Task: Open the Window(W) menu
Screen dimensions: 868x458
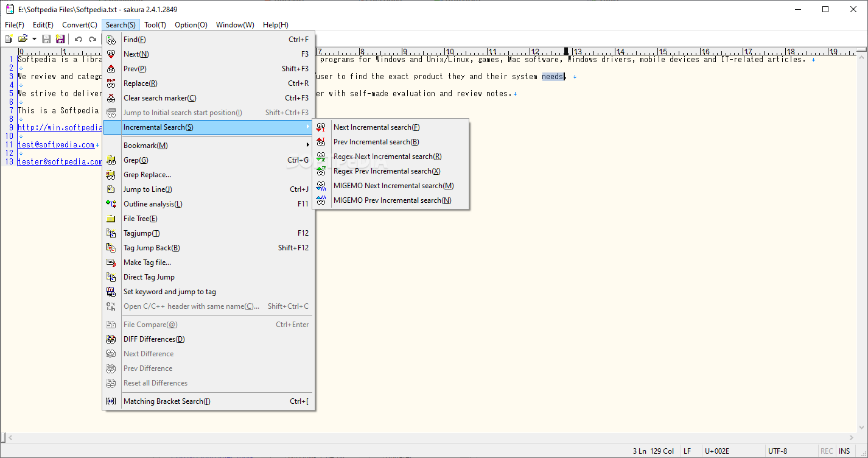Action: click(236, 25)
